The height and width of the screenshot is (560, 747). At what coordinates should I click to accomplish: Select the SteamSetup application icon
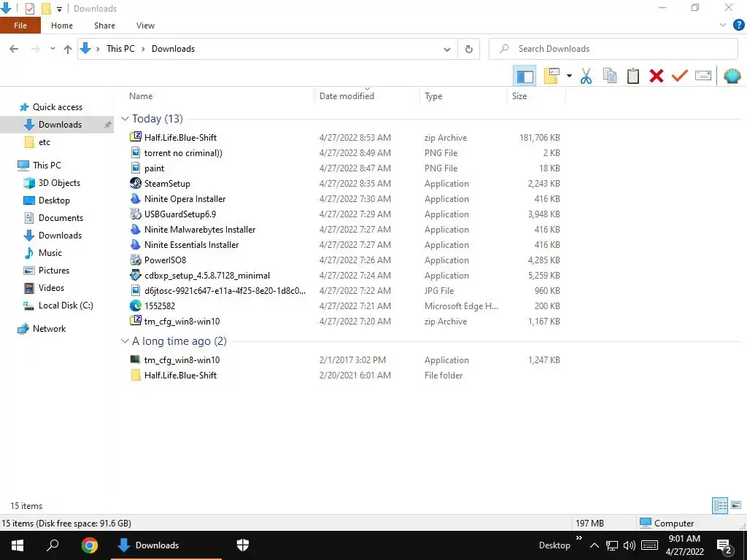coord(135,183)
